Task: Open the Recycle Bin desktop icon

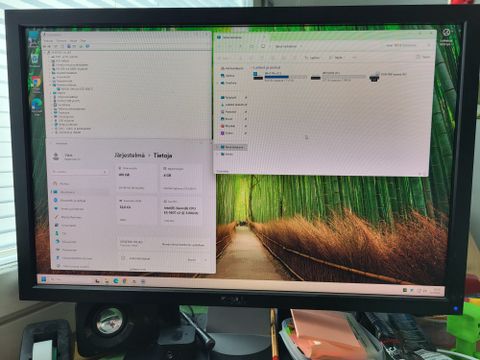Action: [35, 60]
